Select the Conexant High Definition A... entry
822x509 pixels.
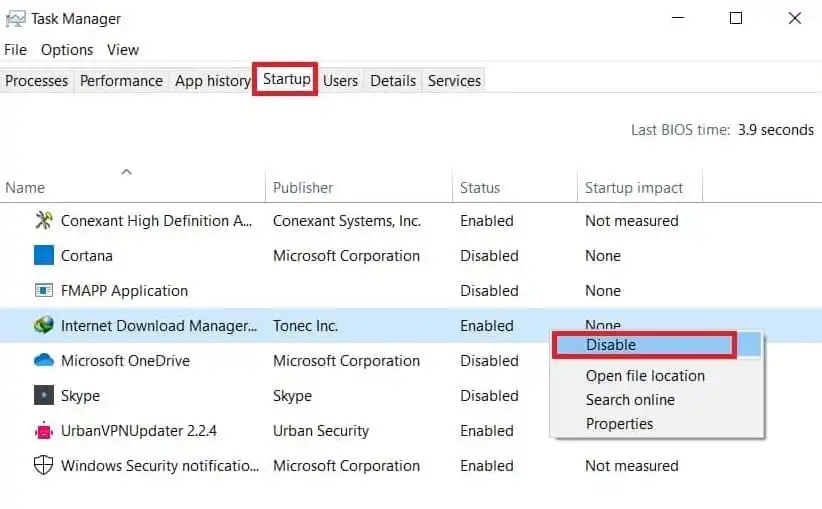click(156, 221)
